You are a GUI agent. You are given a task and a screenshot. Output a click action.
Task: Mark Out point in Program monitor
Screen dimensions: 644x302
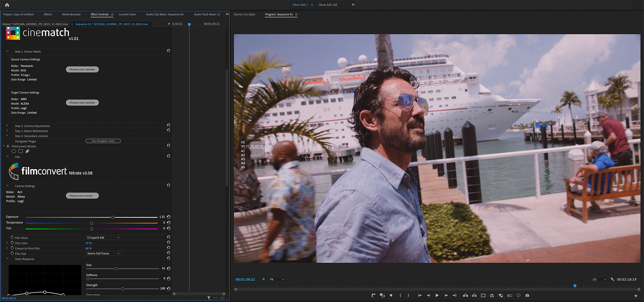pyautogui.click(x=408, y=295)
